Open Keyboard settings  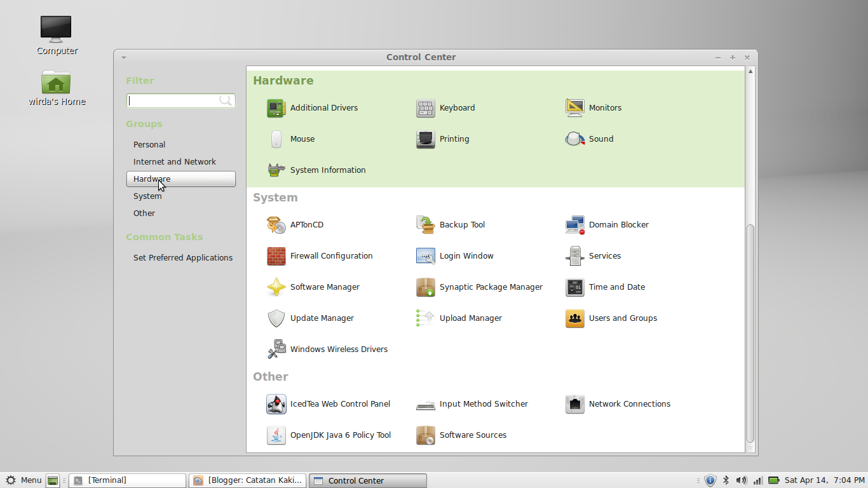click(x=456, y=108)
